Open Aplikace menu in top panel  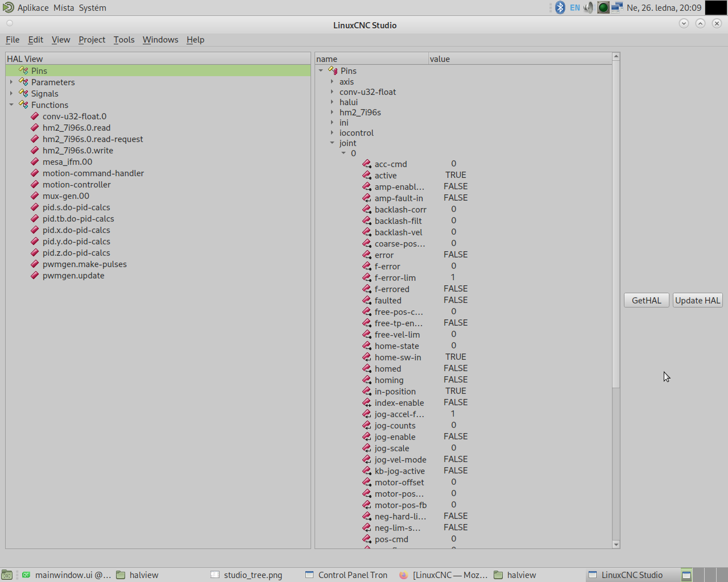pos(33,7)
